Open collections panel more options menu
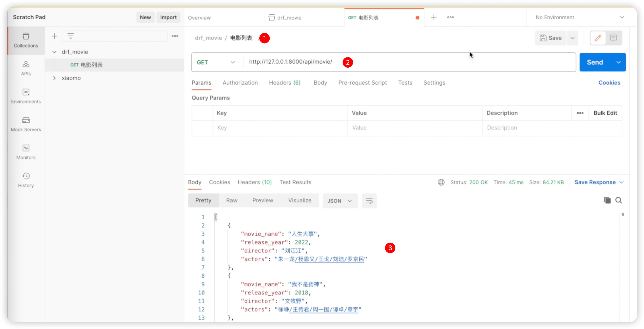The width and height of the screenshot is (644, 329). point(175,36)
